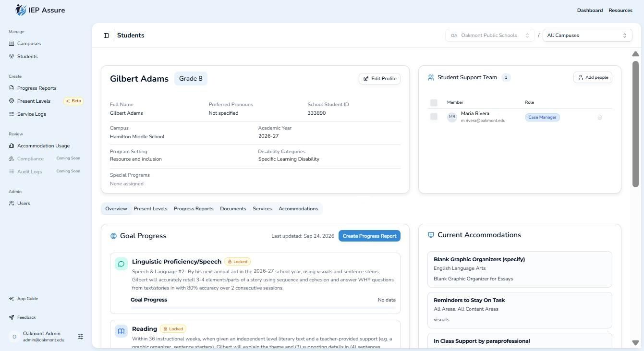Switch to the Present Levels tab
The width and height of the screenshot is (644, 351).
(150, 209)
